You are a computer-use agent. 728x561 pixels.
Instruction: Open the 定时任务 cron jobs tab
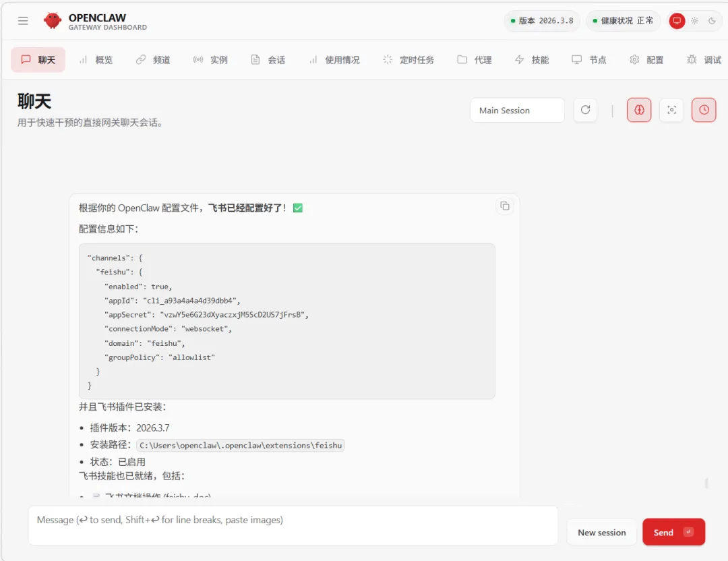408,60
